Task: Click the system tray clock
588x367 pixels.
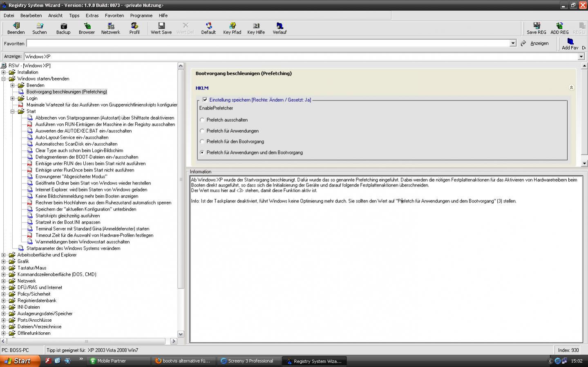Action: pos(577,361)
